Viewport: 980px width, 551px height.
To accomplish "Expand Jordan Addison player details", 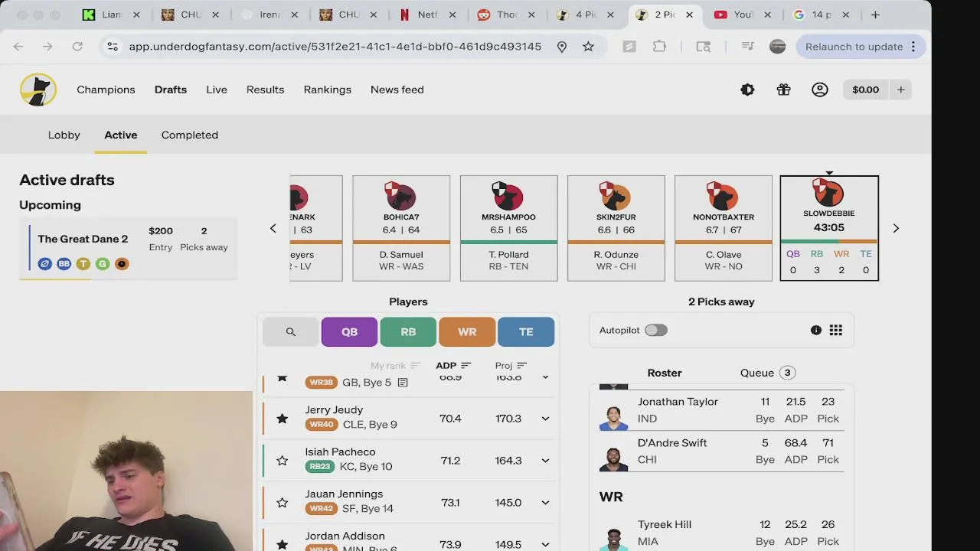I will pyautogui.click(x=545, y=544).
